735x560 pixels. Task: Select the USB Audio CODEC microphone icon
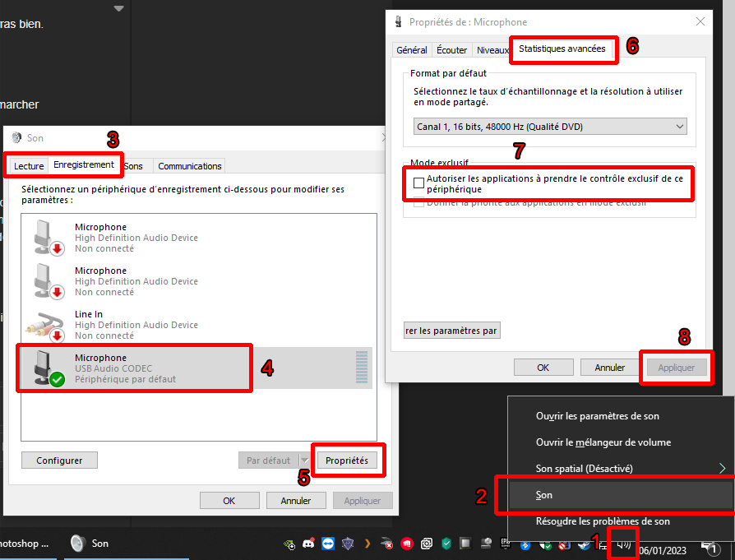44,368
